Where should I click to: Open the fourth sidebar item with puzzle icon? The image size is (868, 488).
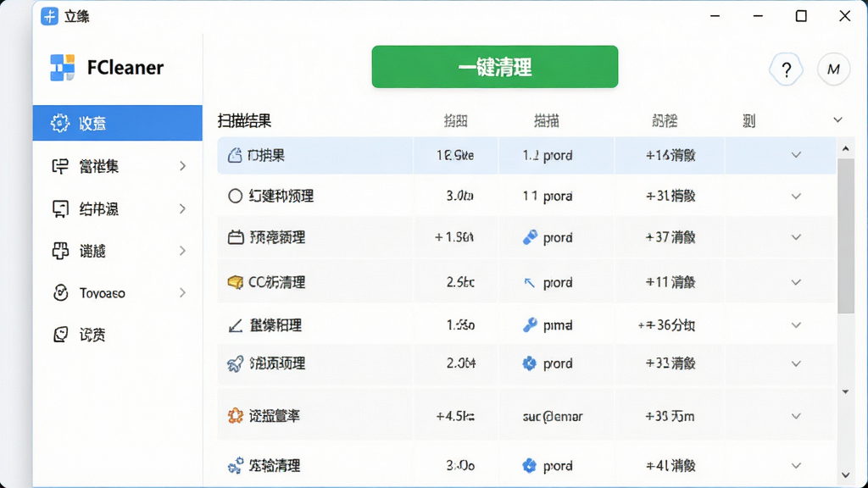tap(117, 251)
